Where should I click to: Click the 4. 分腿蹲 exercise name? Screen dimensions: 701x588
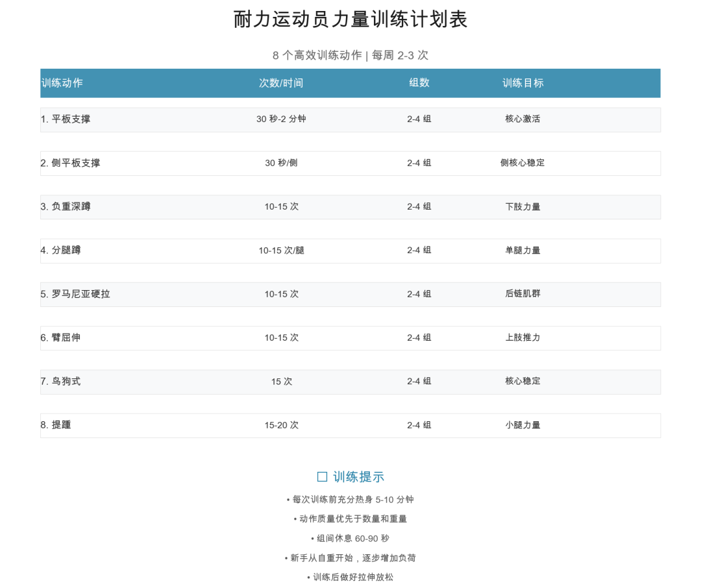tap(61, 251)
